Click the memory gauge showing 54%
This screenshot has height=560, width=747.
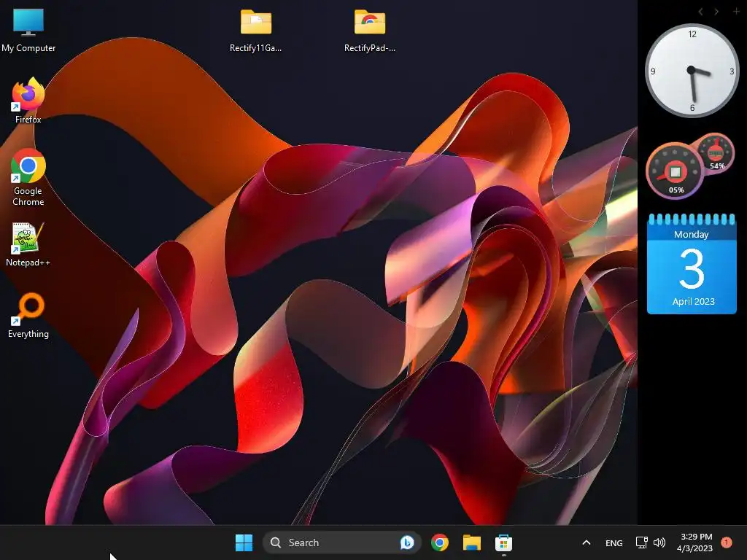(x=716, y=153)
